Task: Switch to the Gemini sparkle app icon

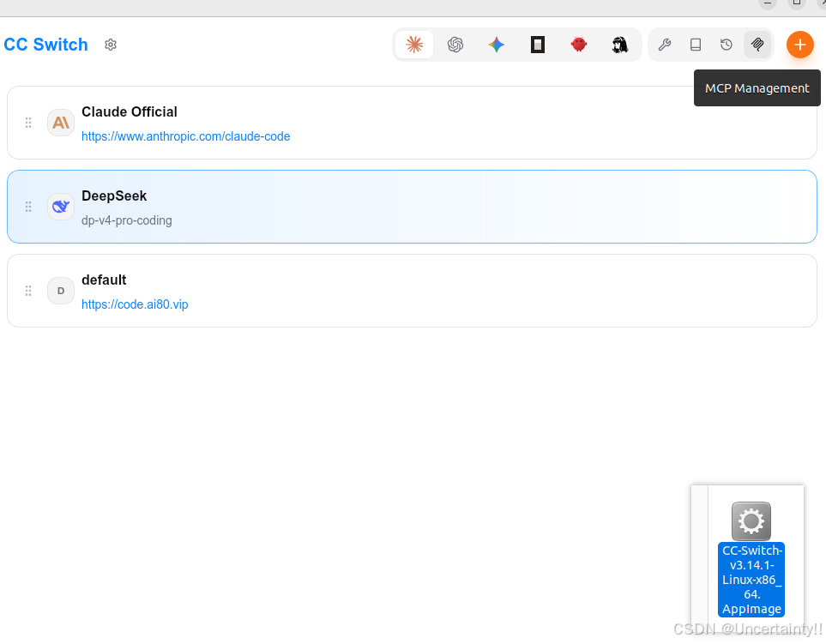Action: [497, 45]
